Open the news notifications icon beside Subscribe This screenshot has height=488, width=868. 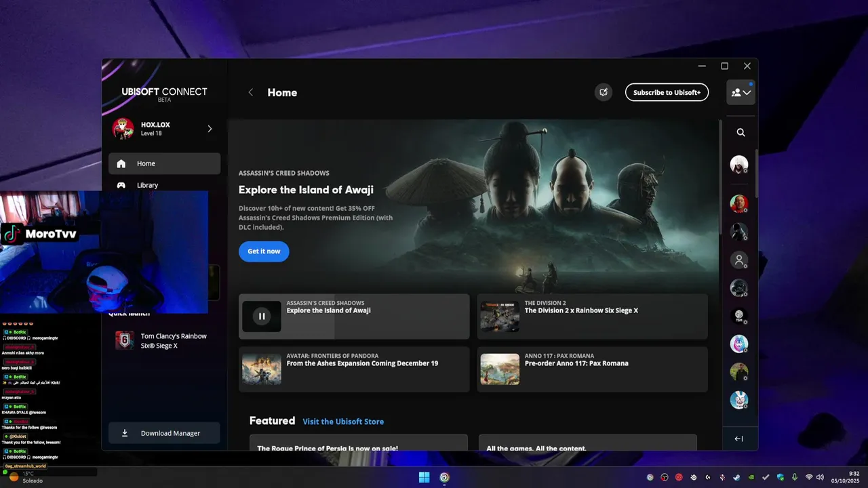point(603,92)
